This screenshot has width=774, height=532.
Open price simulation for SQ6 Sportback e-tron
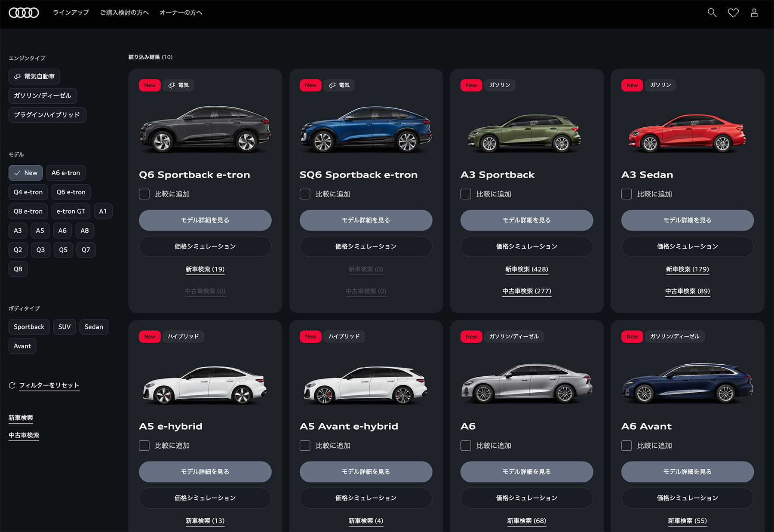pyautogui.click(x=366, y=246)
